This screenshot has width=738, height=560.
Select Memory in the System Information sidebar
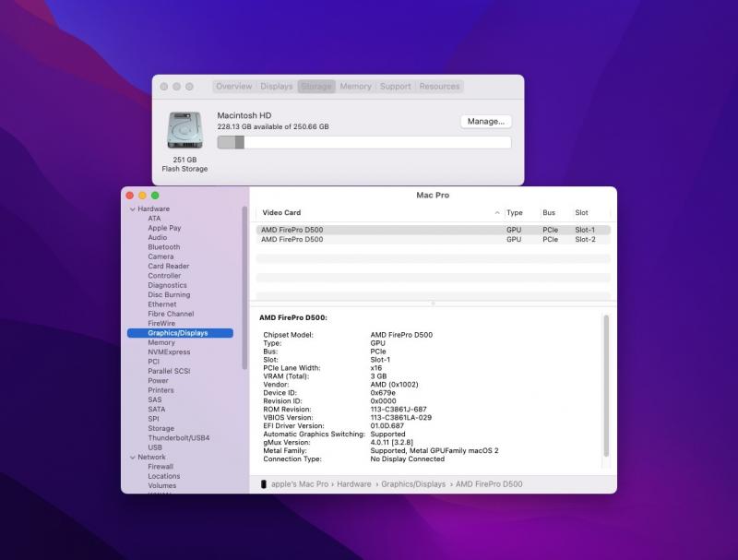click(x=161, y=342)
